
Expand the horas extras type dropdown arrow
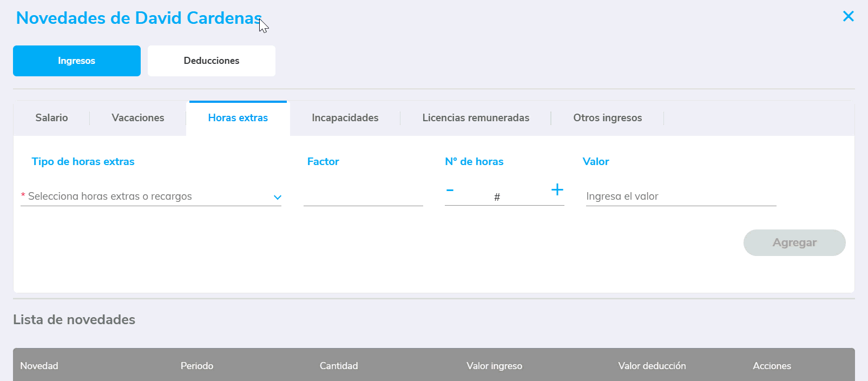(277, 197)
